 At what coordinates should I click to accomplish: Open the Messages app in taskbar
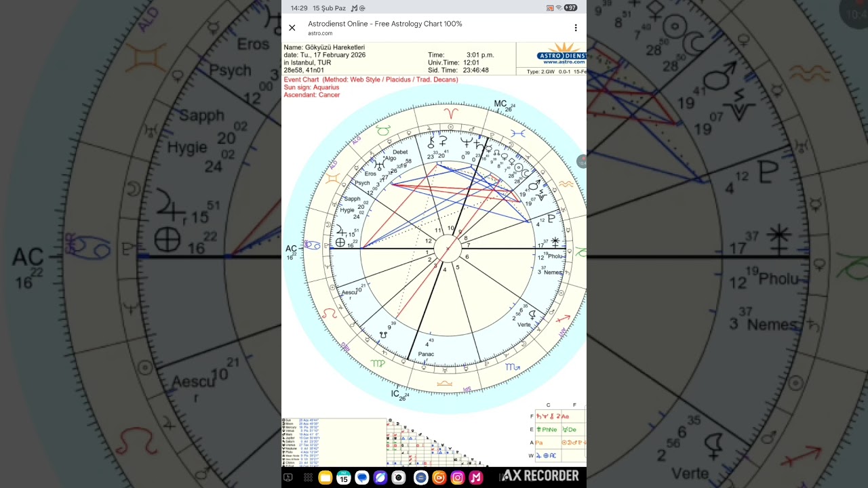(362, 478)
